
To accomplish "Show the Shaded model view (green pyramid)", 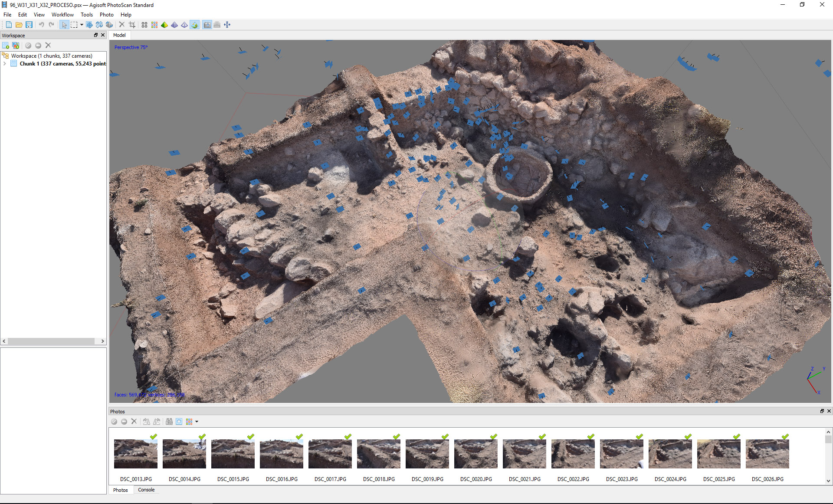I will 164,25.
